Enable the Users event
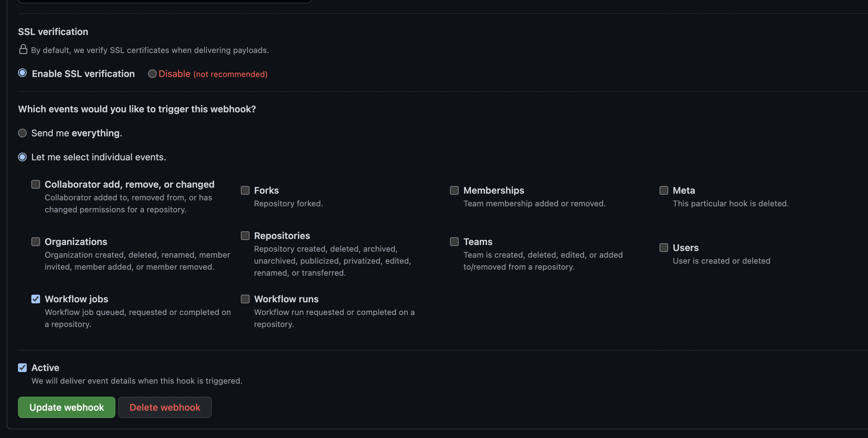 click(x=664, y=248)
